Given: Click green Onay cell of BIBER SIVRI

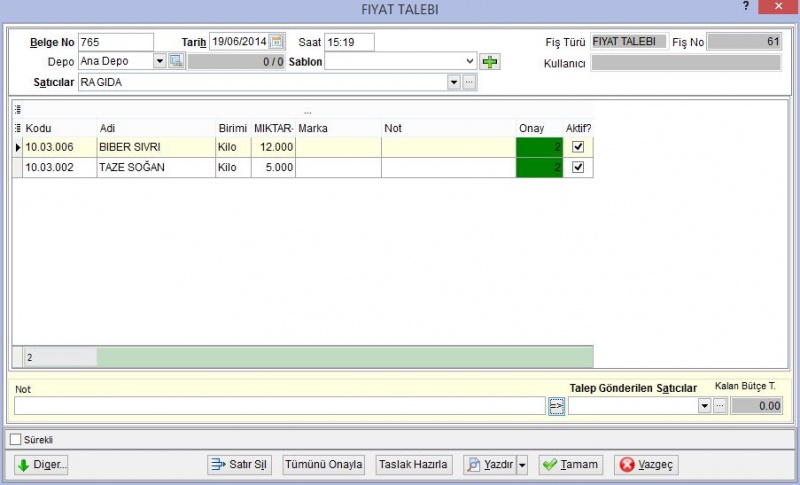Looking at the screenshot, I should 539,147.
